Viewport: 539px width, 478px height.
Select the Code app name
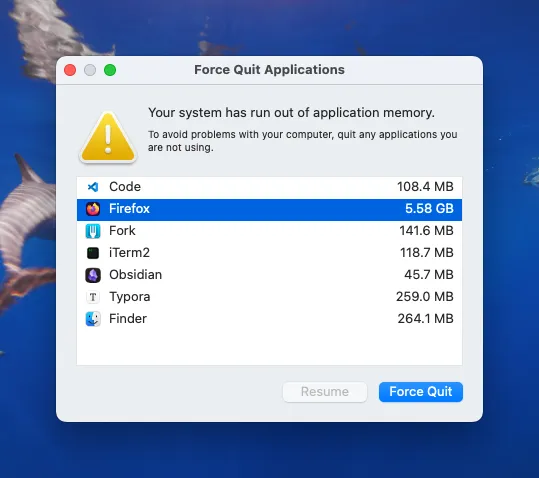[x=125, y=187]
